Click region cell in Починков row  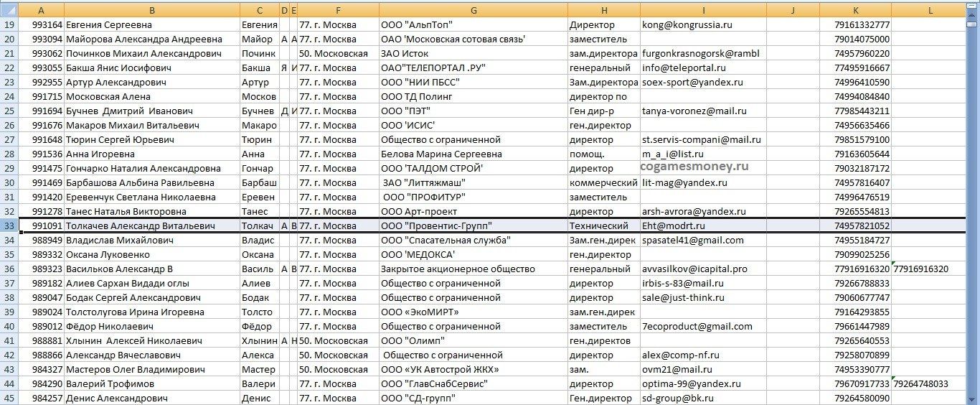[x=339, y=53]
